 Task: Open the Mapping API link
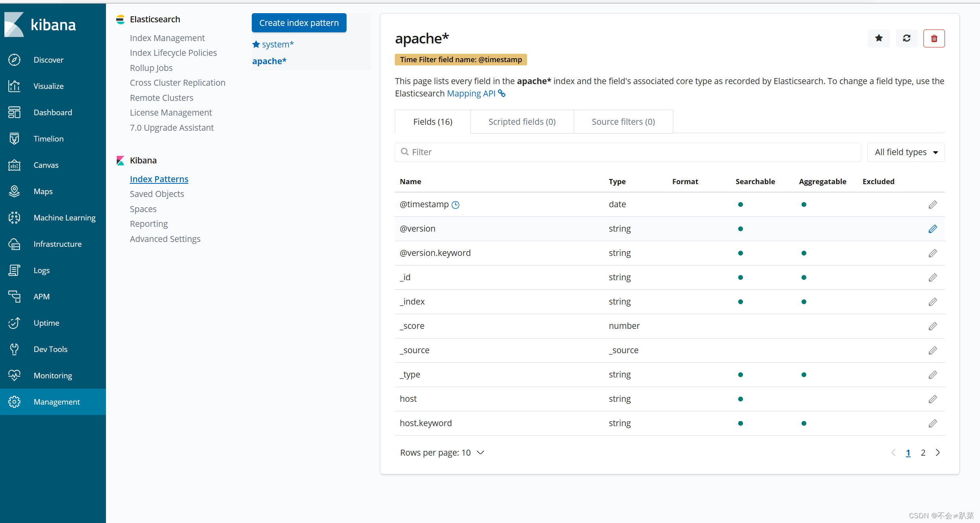click(x=476, y=93)
